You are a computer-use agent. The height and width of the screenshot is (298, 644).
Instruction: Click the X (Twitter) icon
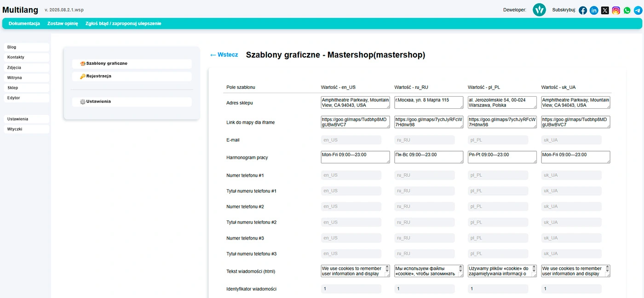click(605, 10)
